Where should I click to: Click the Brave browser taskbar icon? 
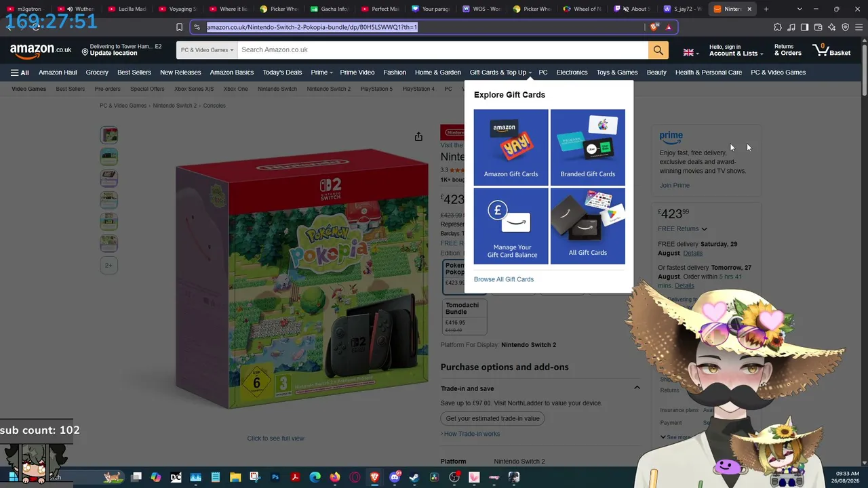(x=375, y=477)
